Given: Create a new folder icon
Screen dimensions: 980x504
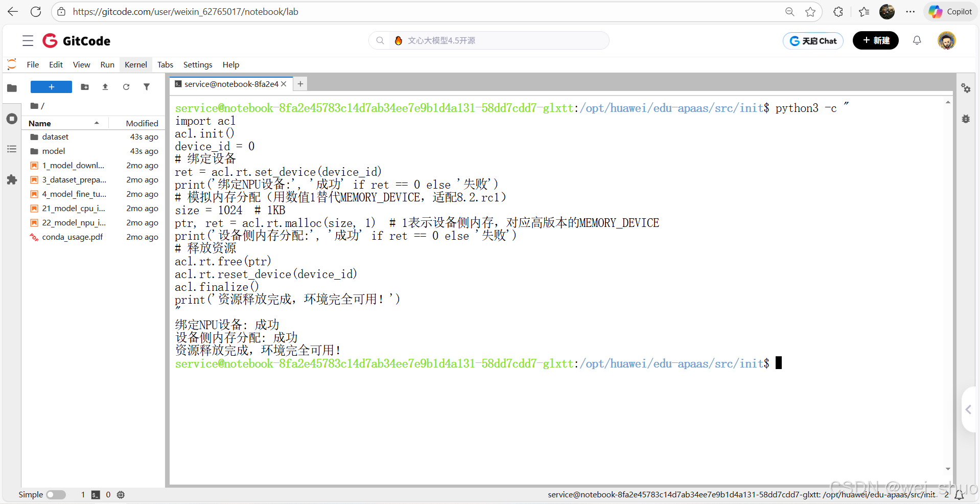Looking at the screenshot, I should tap(85, 87).
